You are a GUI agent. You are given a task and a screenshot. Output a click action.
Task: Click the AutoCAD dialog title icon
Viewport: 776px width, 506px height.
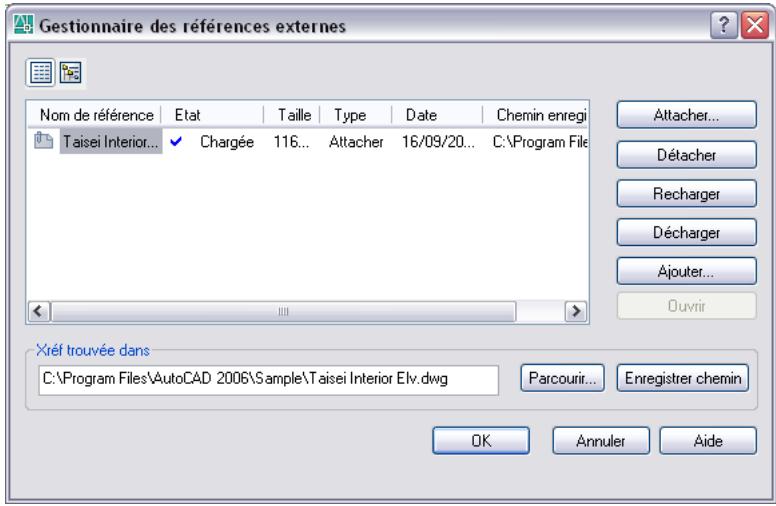[x=23, y=24]
